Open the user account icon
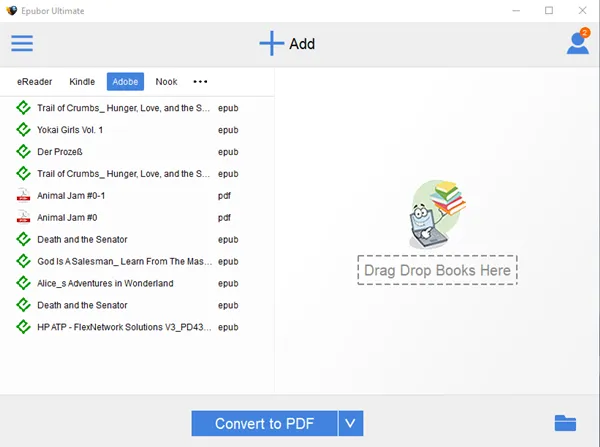The height and width of the screenshot is (447, 600). pyautogui.click(x=577, y=43)
